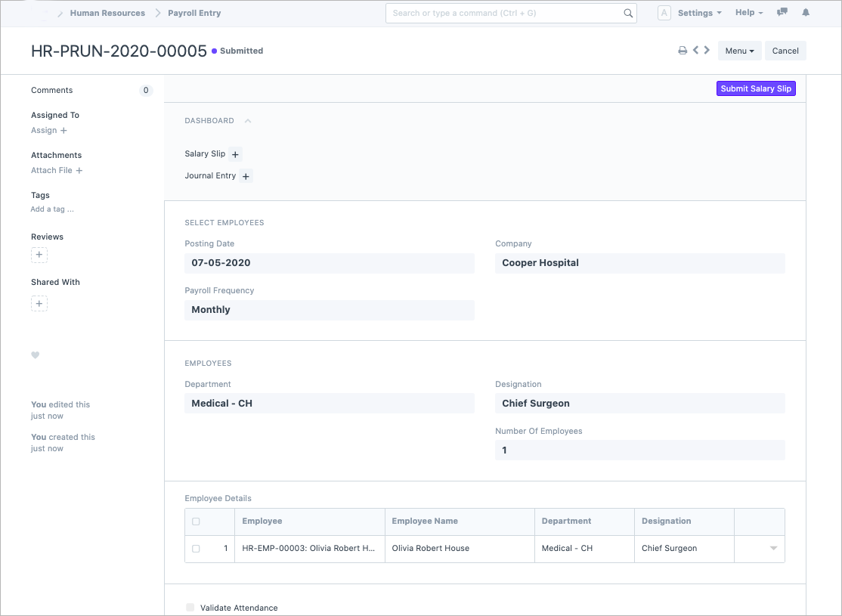
Task: Focus the search command bar
Action: point(506,13)
